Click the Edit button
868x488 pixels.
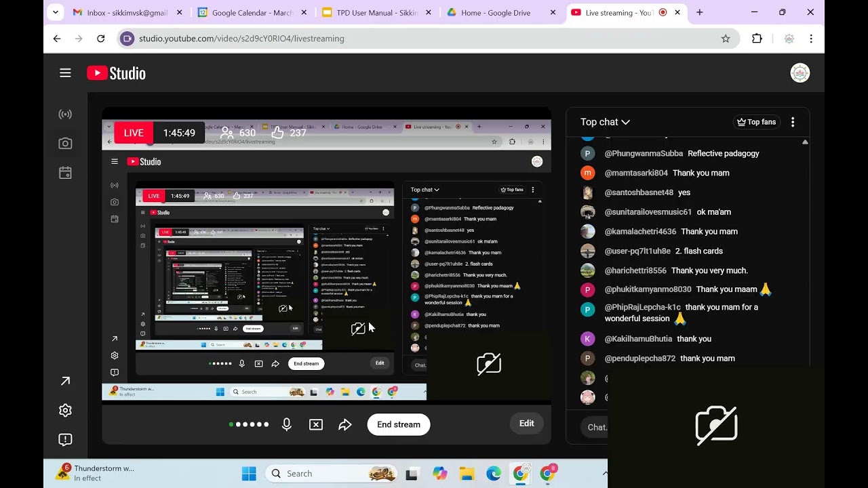(x=527, y=424)
